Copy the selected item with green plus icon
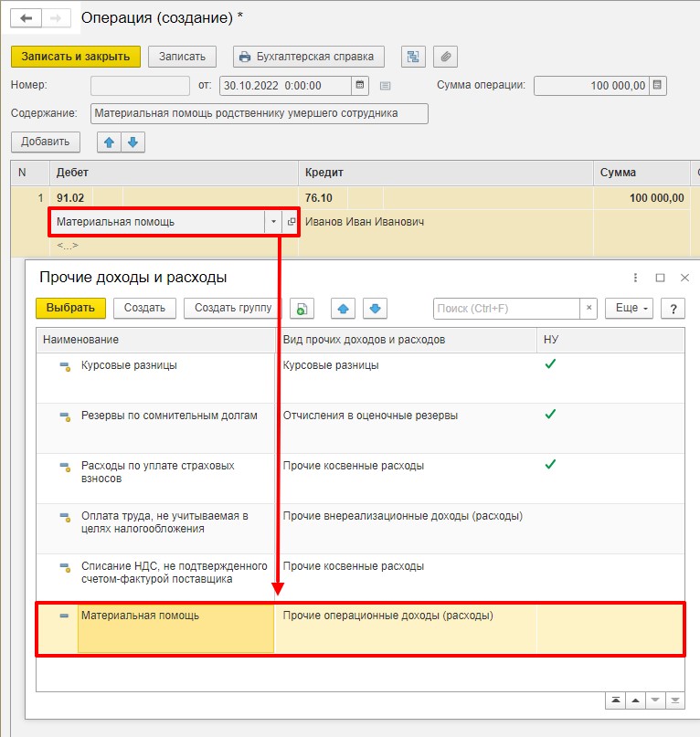Viewport: 700px width, 737px height. coord(302,309)
